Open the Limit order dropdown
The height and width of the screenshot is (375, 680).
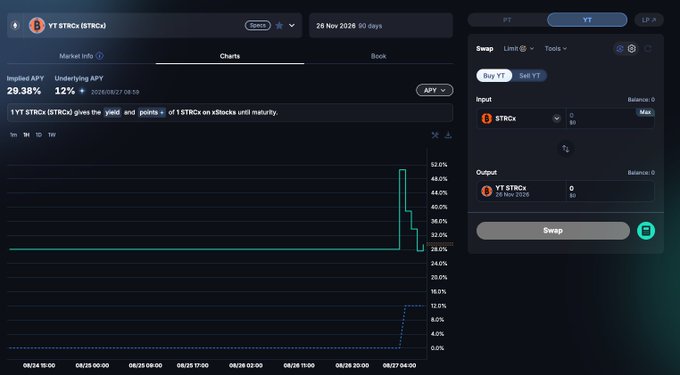point(518,49)
